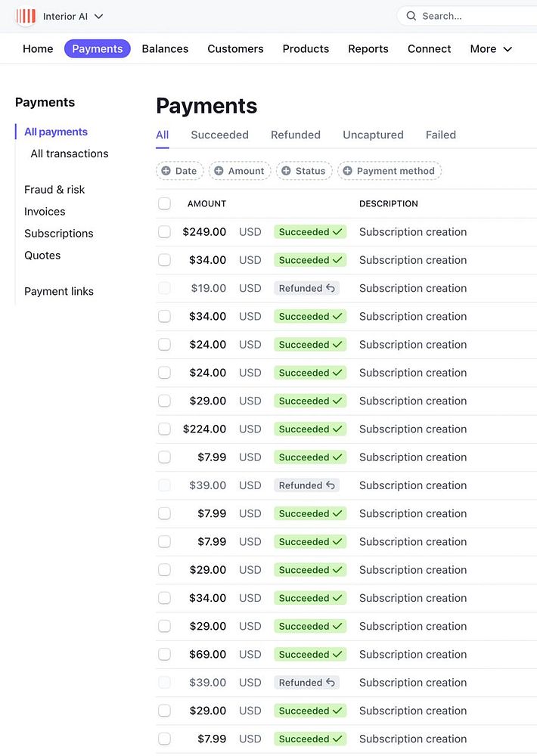Click the search magnifier icon
Viewport: 537px width, 756px height.
411,16
